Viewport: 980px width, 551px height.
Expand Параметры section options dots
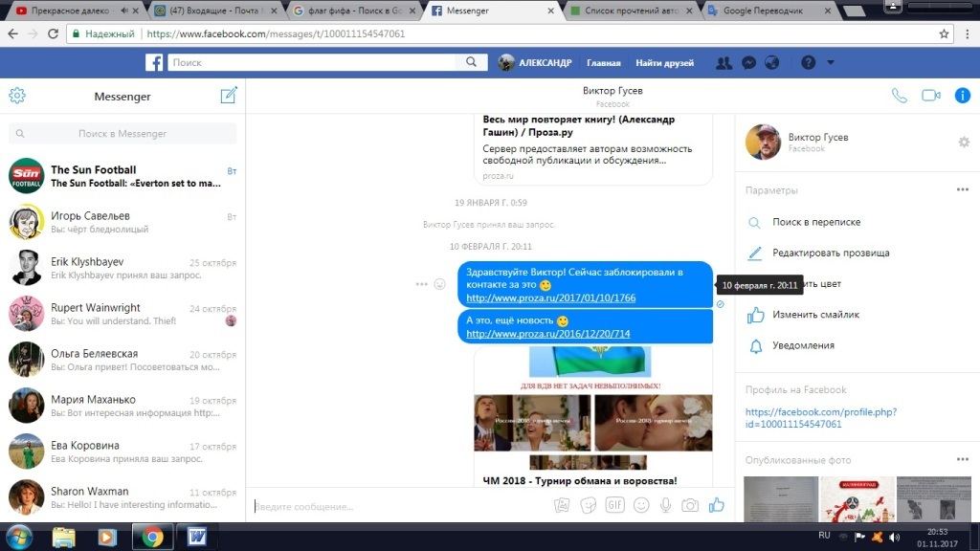click(963, 189)
